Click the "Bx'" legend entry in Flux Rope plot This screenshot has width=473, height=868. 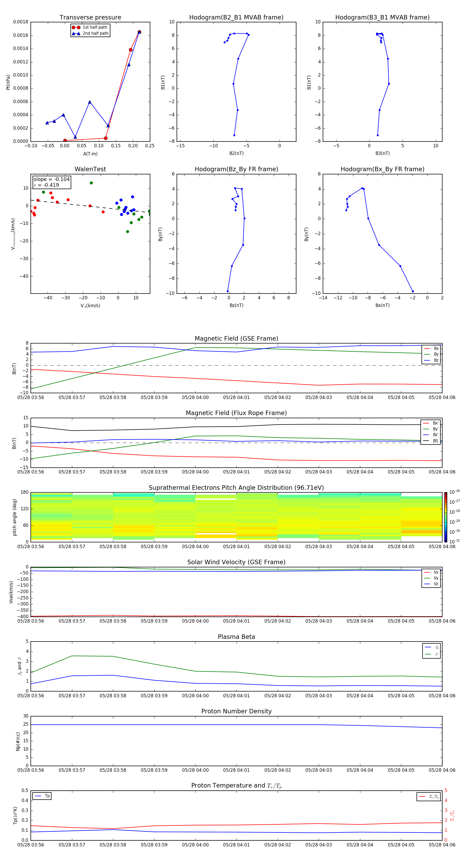coord(431,423)
